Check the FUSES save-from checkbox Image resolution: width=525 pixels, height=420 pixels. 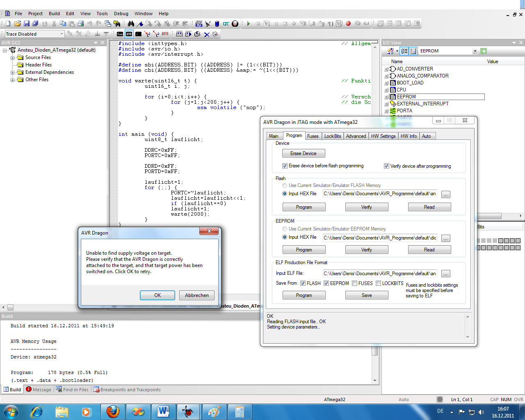tap(354, 283)
